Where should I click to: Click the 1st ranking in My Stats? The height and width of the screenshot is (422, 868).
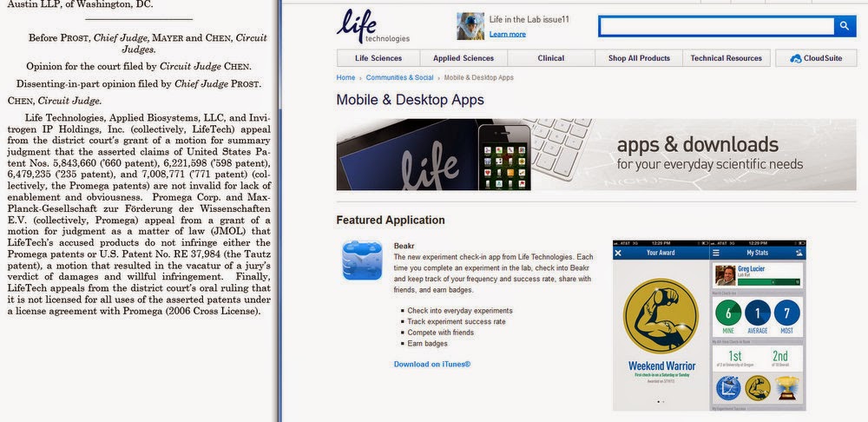734,356
